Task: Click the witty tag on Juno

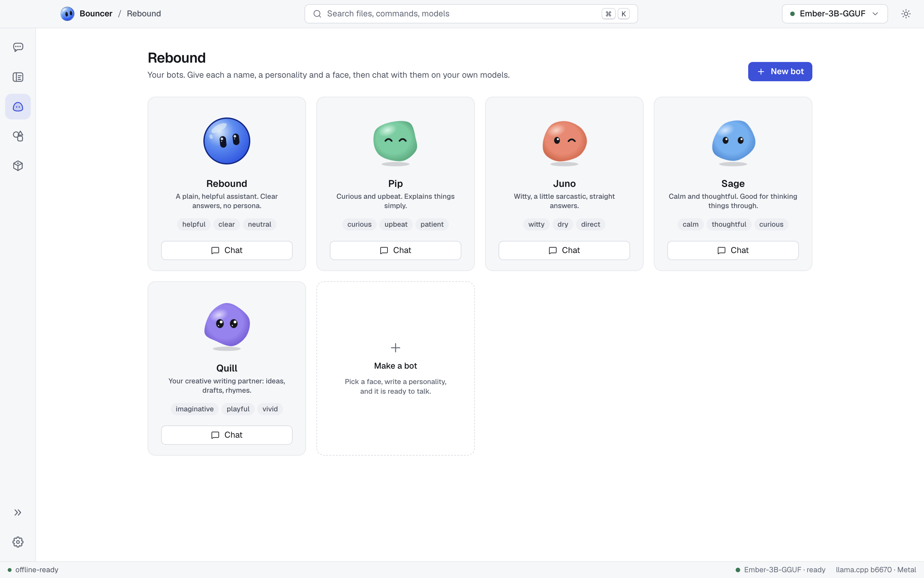Action: pyautogui.click(x=536, y=224)
